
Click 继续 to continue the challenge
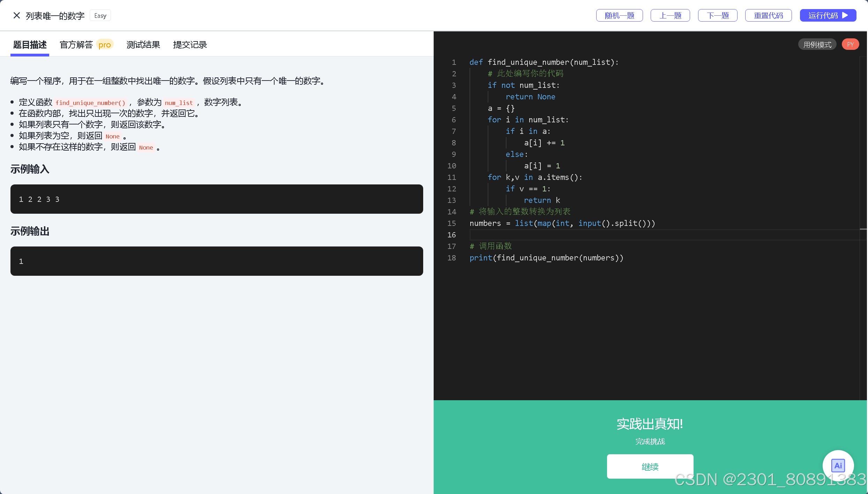(x=650, y=466)
